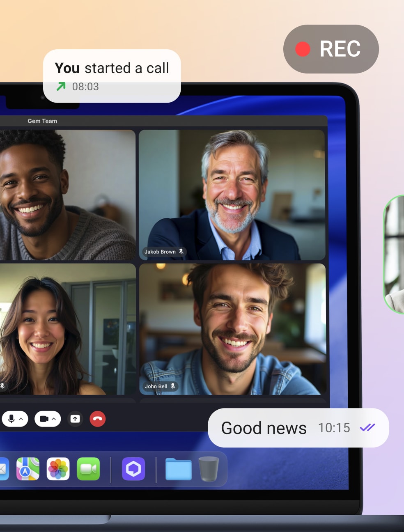The width and height of the screenshot is (404, 532).
Task: Expand the microphone options chevron
Action: pos(21,419)
